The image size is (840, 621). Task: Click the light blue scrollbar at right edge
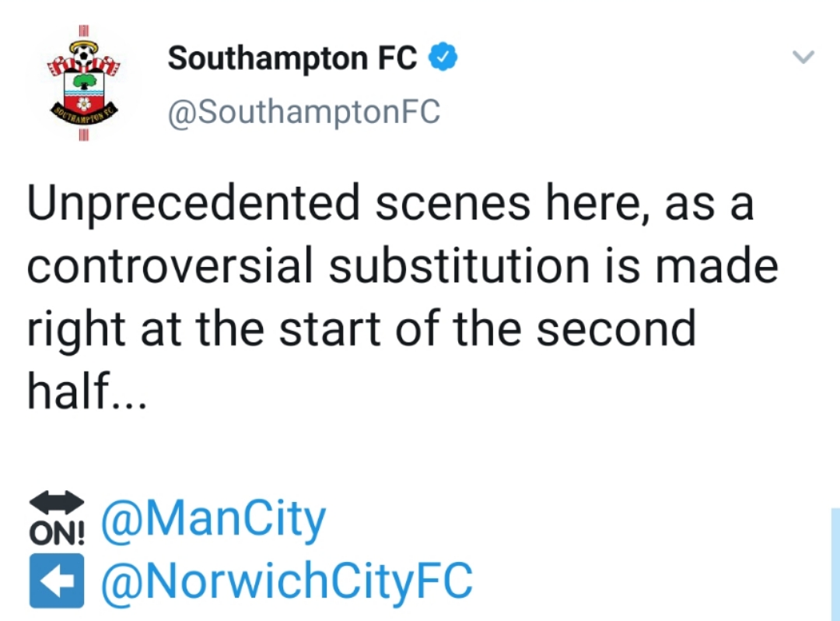[835, 564]
